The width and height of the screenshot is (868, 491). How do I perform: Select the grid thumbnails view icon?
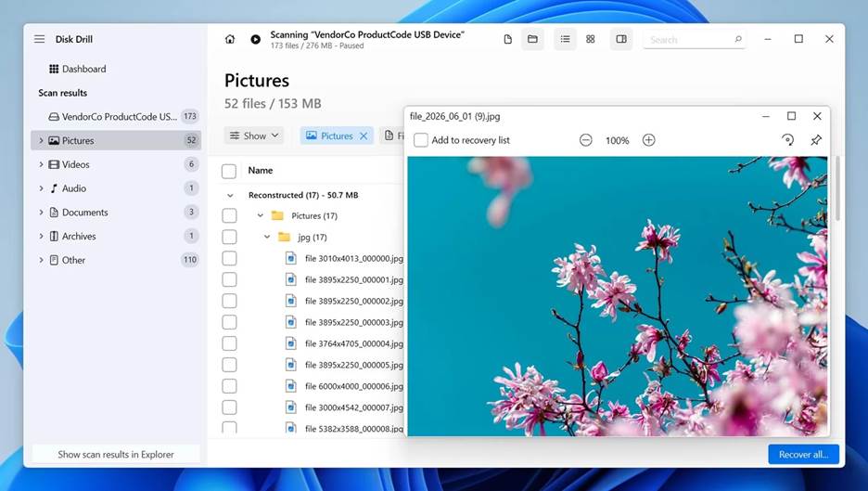click(x=590, y=39)
